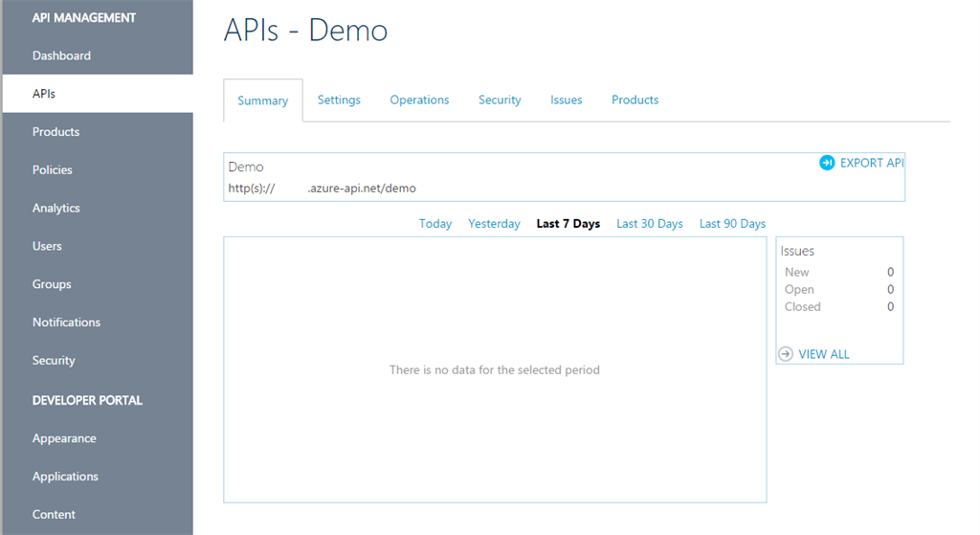Click the EXPORT API link
Screen dimensions: 980x535
coord(871,163)
